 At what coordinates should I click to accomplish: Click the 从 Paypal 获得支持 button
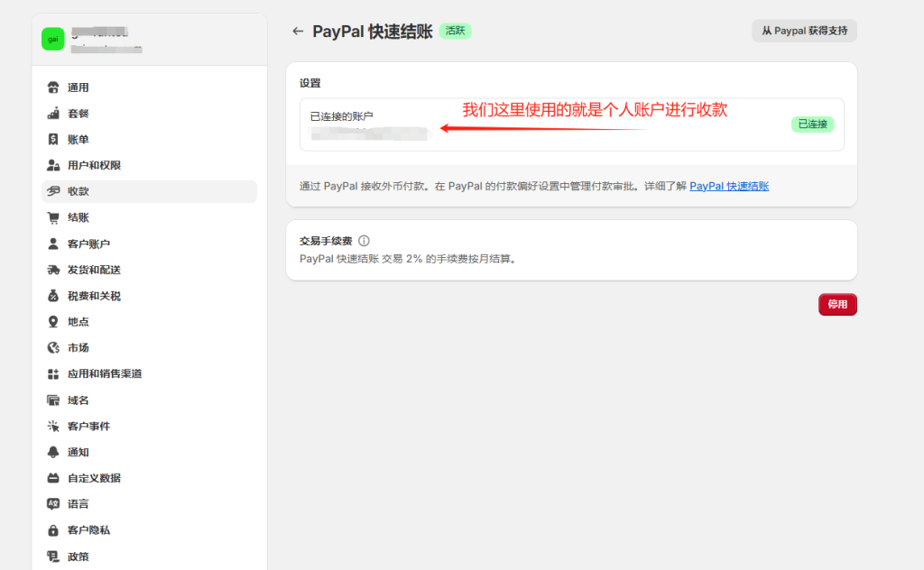pyautogui.click(x=803, y=30)
